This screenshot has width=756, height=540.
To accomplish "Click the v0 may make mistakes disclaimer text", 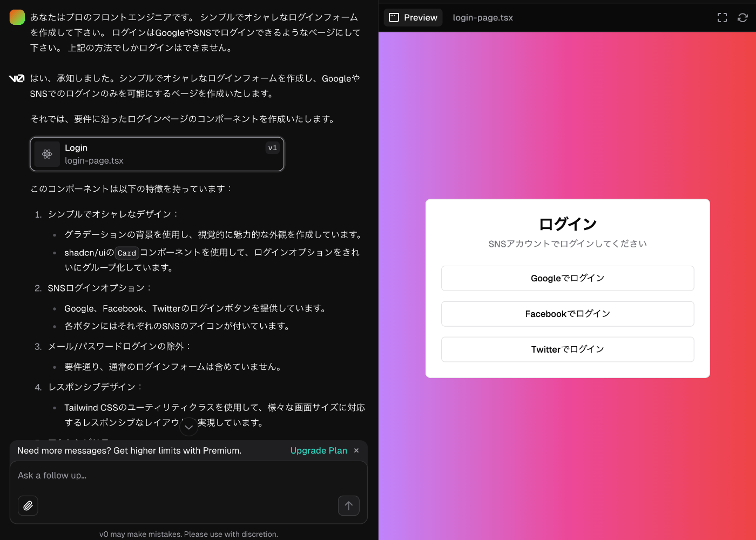I will (x=188, y=534).
